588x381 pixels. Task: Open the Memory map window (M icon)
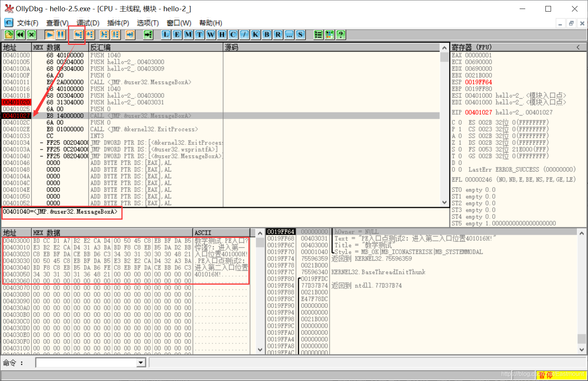coord(188,35)
